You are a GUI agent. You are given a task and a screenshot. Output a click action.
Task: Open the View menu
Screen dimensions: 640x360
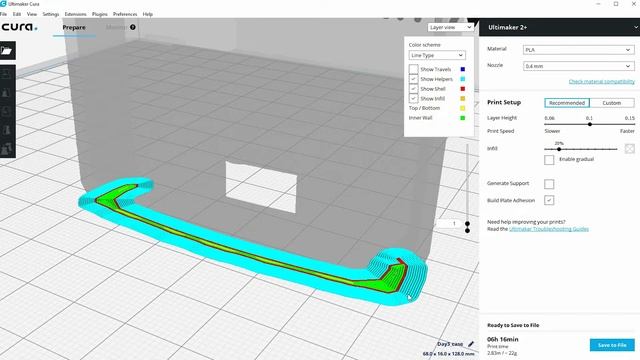(32, 14)
